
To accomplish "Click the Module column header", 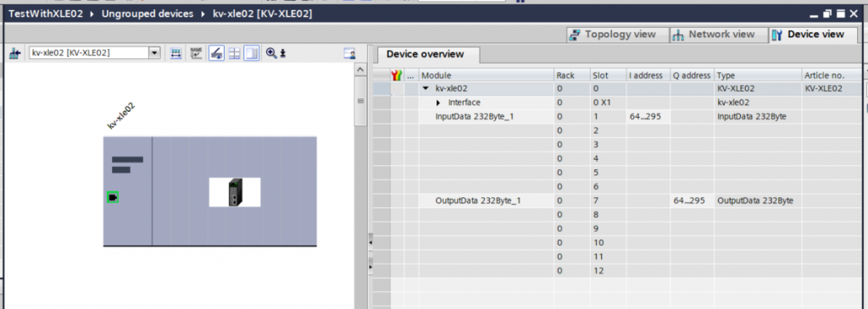I will (x=487, y=75).
